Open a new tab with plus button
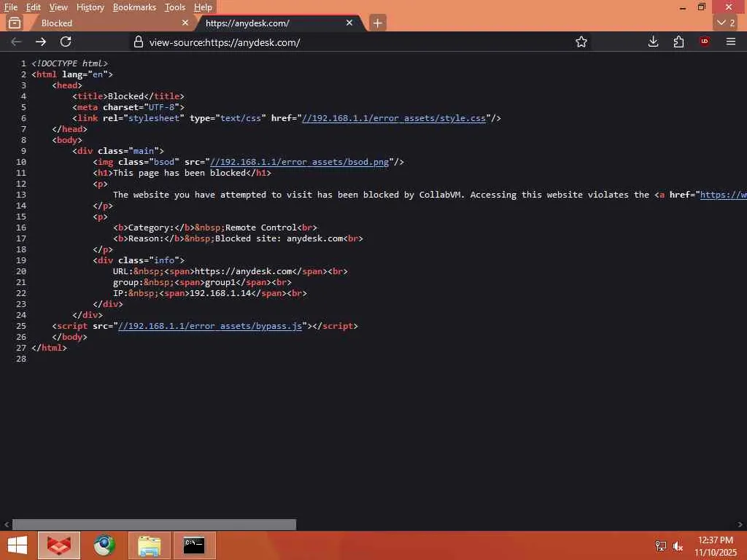Image resolution: width=747 pixels, height=560 pixels. click(377, 23)
